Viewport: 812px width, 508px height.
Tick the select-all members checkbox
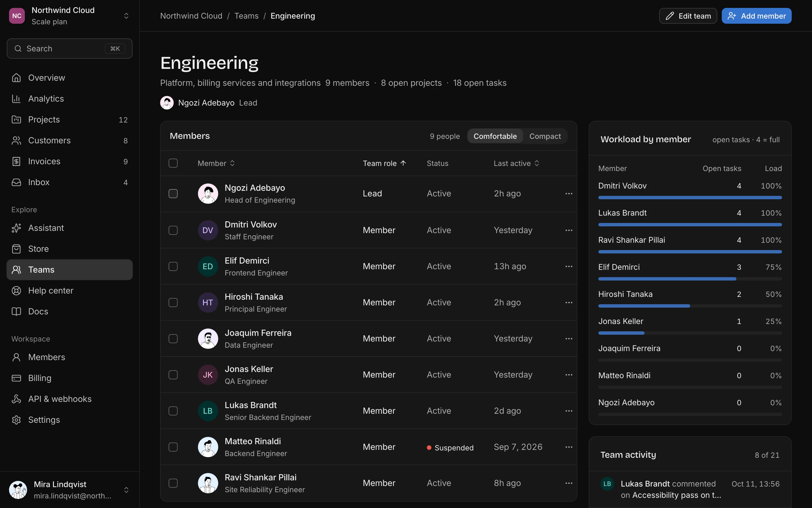(173, 163)
